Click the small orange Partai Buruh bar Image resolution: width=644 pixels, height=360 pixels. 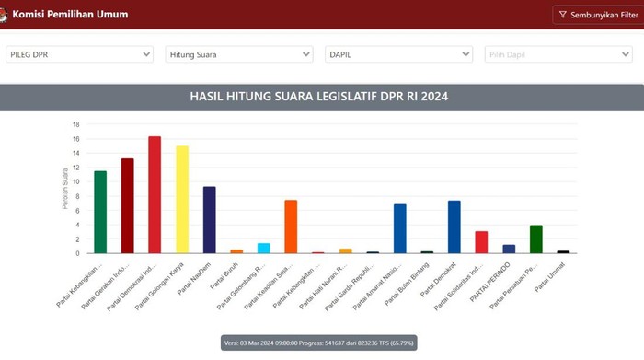(236, 251)
